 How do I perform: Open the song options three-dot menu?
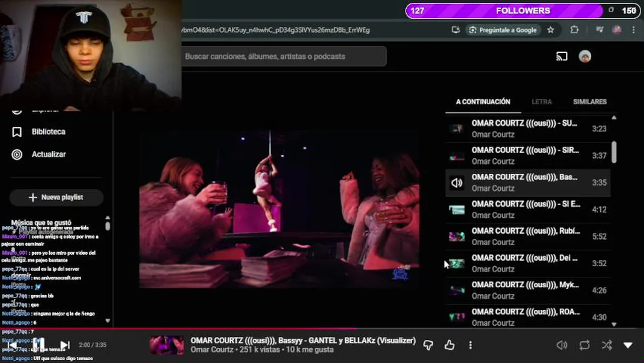tap(470, 345)
